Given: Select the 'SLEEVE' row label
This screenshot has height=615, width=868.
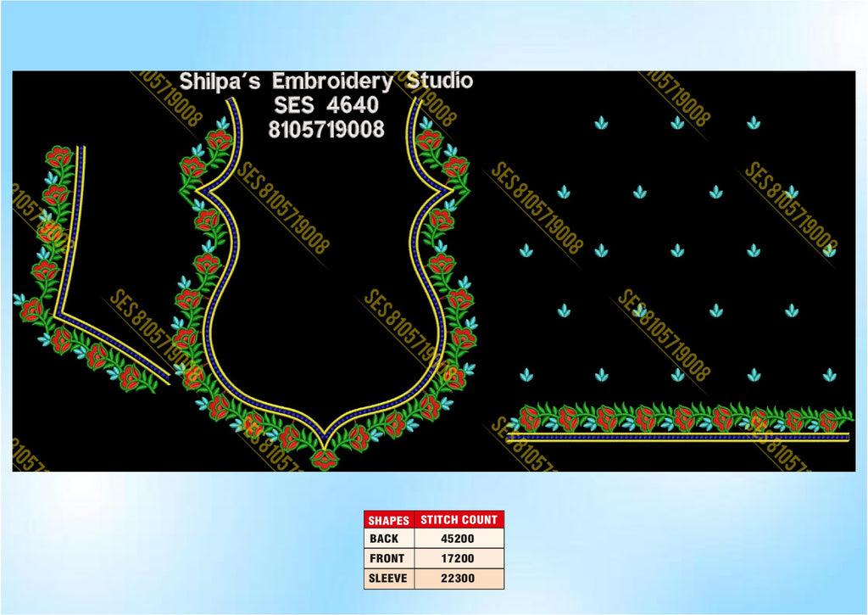Looking at the screenshot, I should tap(387, 578).
